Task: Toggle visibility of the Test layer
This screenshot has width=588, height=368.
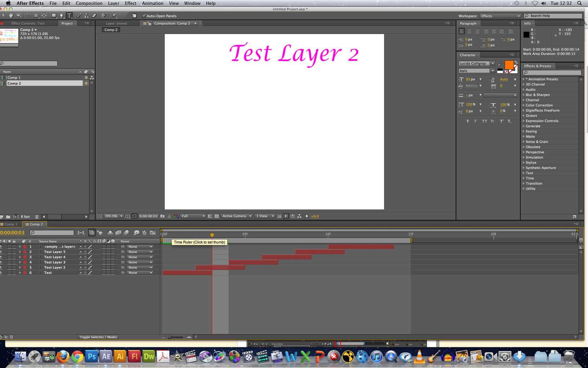Action: click(x=1, y=273)
